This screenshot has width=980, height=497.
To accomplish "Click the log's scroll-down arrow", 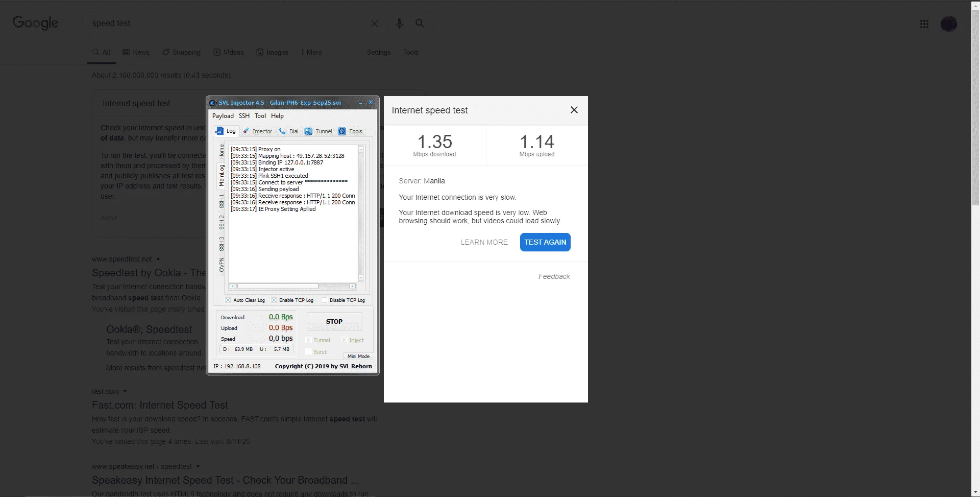I will 361,278.
